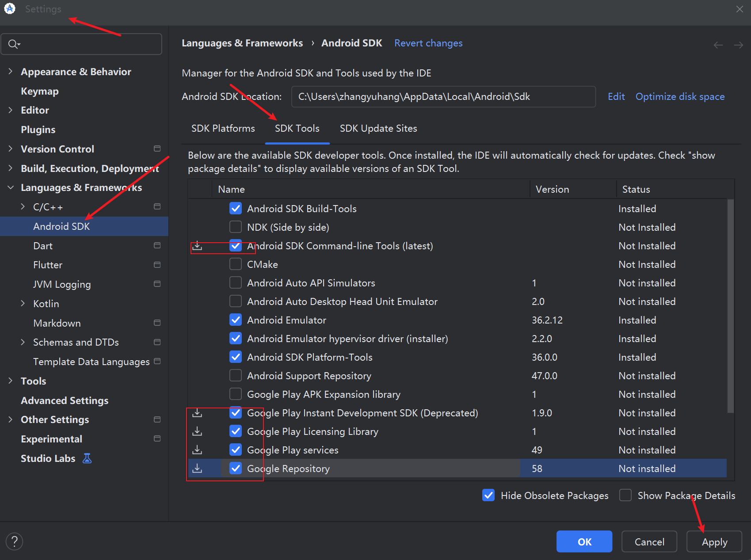The height and width of the screenshot is (560, 751).
Task: Expand the Kotlin section
Action: 23,304
